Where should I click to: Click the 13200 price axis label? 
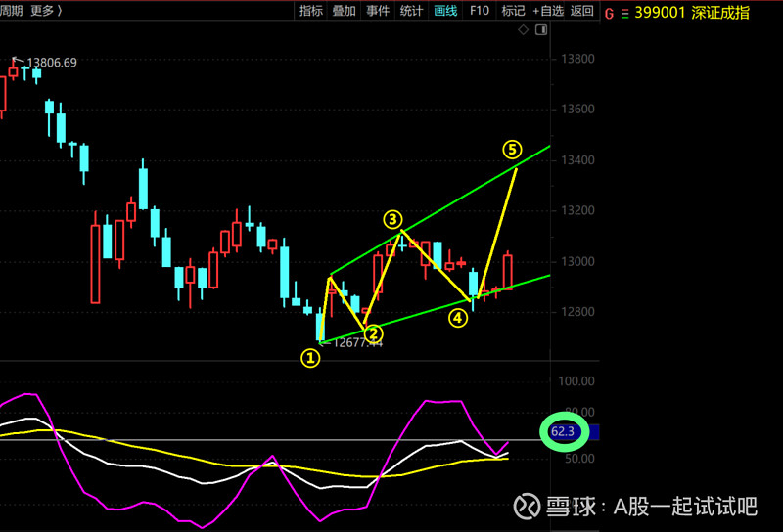[x=577, y=210]
